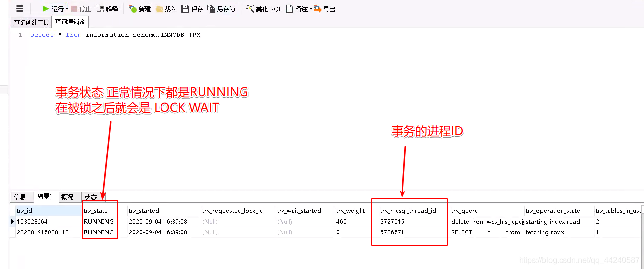Click trx_mysql_thread_id column header

413,211
